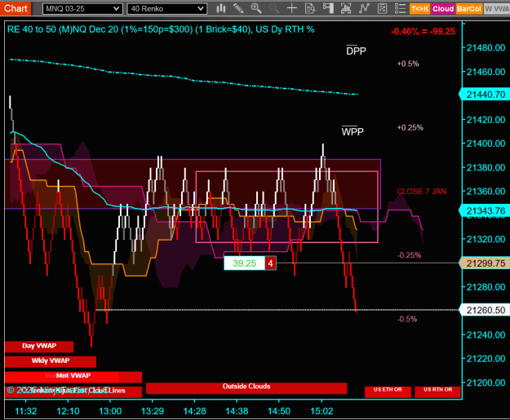
Task: Click the Wkly VWAP red label
Action: (x=51, y=361)
